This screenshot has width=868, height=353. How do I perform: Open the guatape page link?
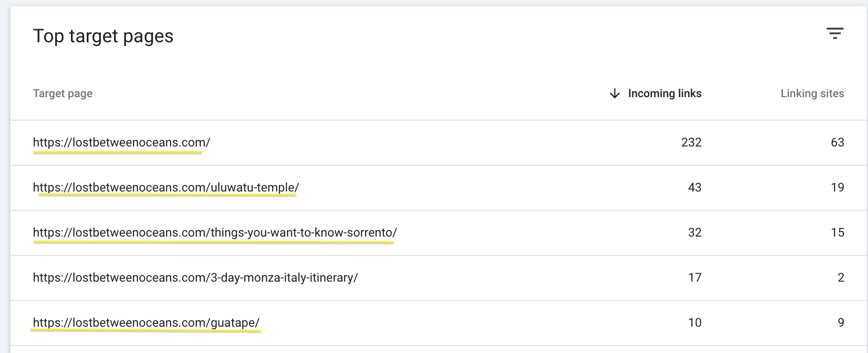(x=147, y=322)
